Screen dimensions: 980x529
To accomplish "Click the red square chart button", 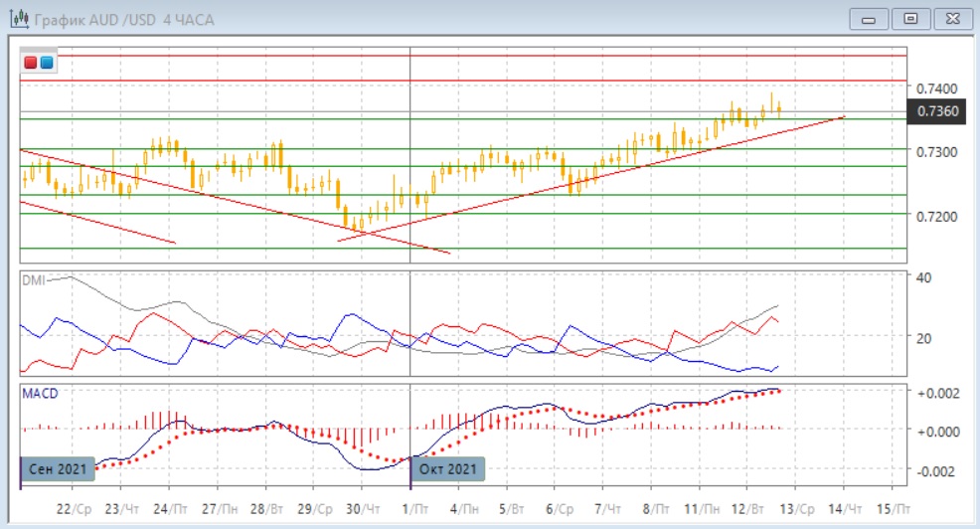I will coord(31,63).
